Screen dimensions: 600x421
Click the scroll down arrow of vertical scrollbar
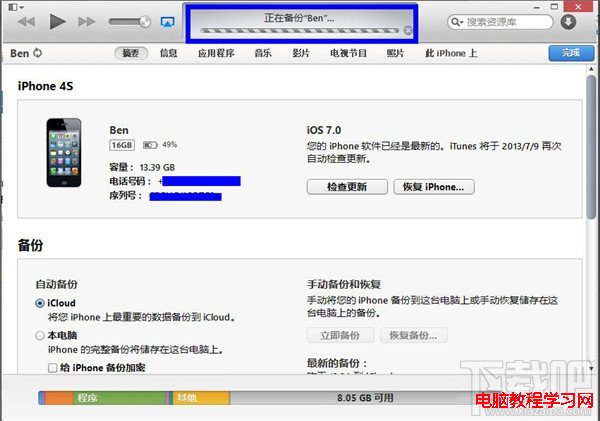point(592,369)
